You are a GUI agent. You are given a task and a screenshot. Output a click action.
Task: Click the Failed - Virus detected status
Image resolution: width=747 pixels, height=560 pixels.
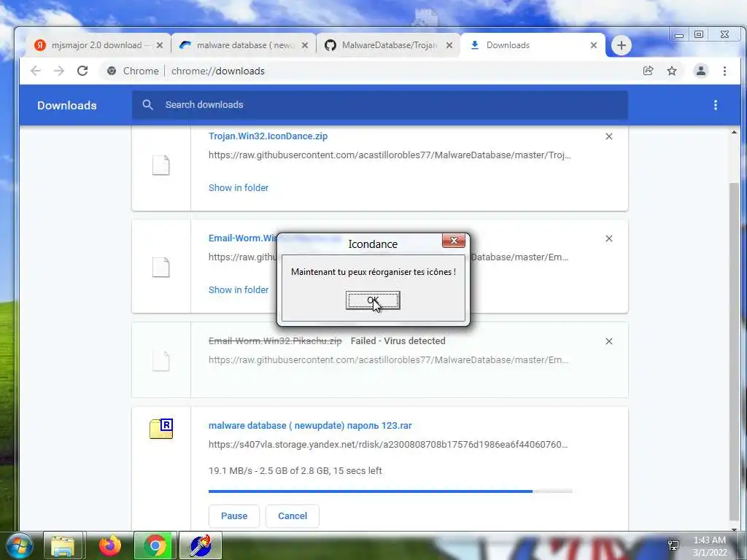(x=398, y=341)
